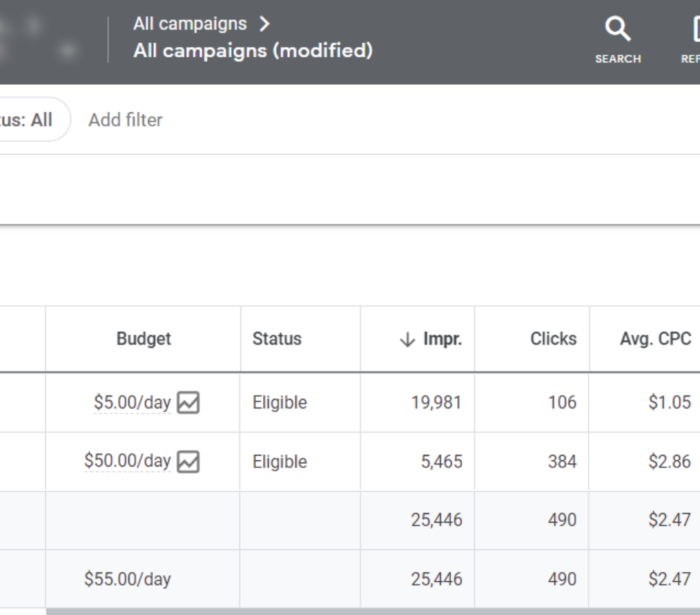
Task: Open budget chart icon beside $50.00/day
Action: [x=188, y=462]
